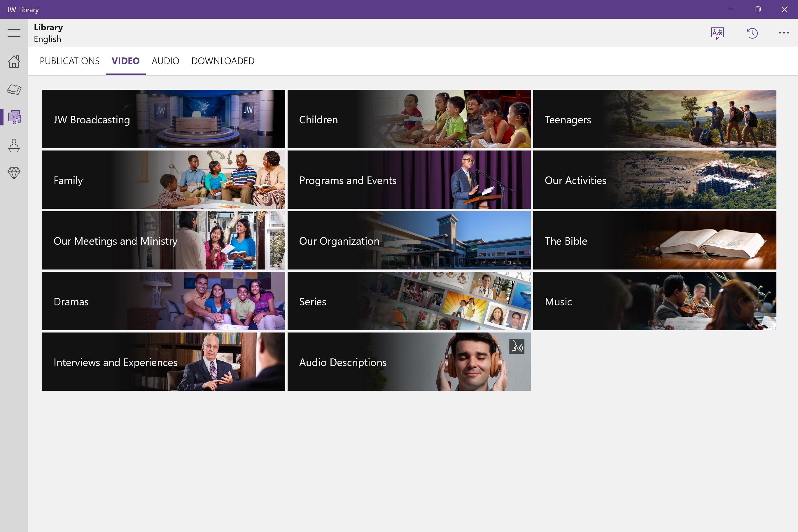Minimize the JW Library window
The width and height of the screenshot is (798, 532).
731,9
